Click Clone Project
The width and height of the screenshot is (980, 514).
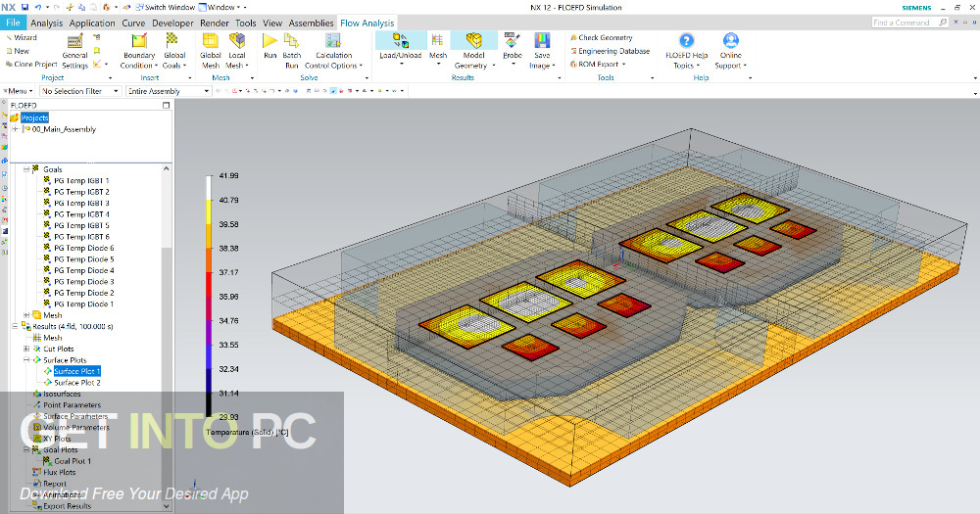tap(31, 65)
